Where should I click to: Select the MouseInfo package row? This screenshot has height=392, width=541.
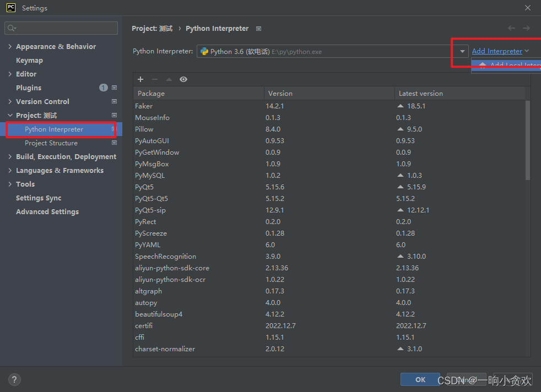coord(329,118)
